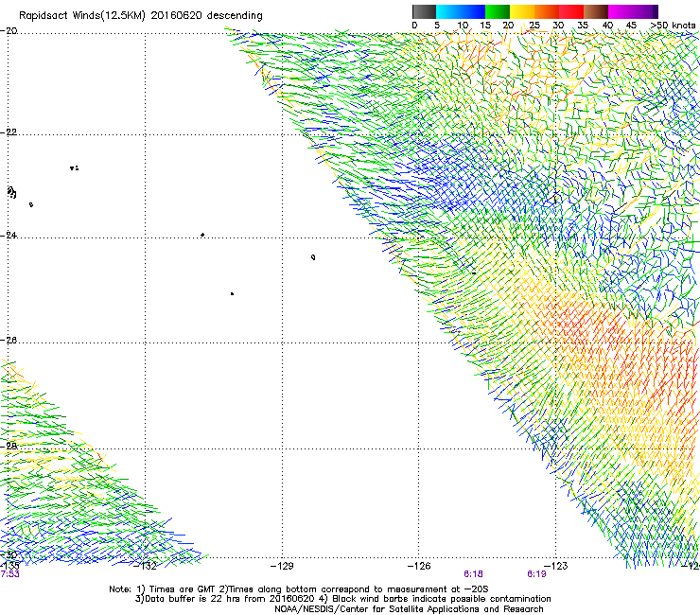700x615 pixels.
Task: Select the brown 35-40 knots legend band
Action: point(596,11)
